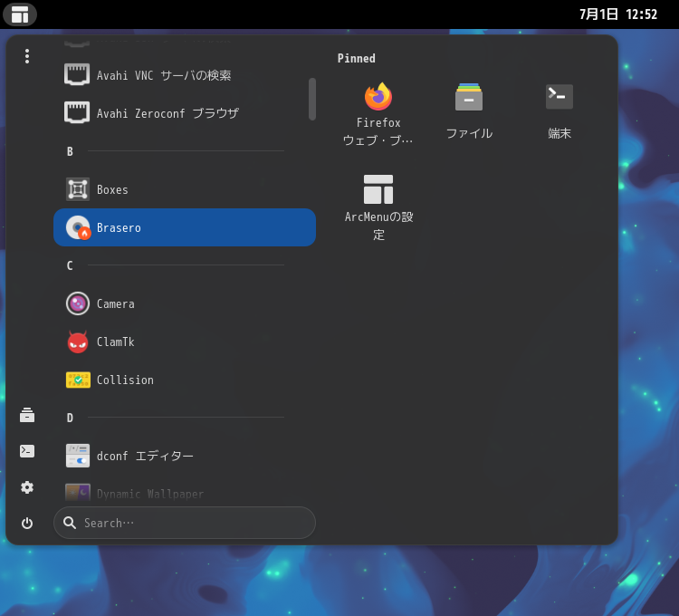679x616 pixels.
Task: Select the Boxes entry label
Action: [x=112, y=189]
